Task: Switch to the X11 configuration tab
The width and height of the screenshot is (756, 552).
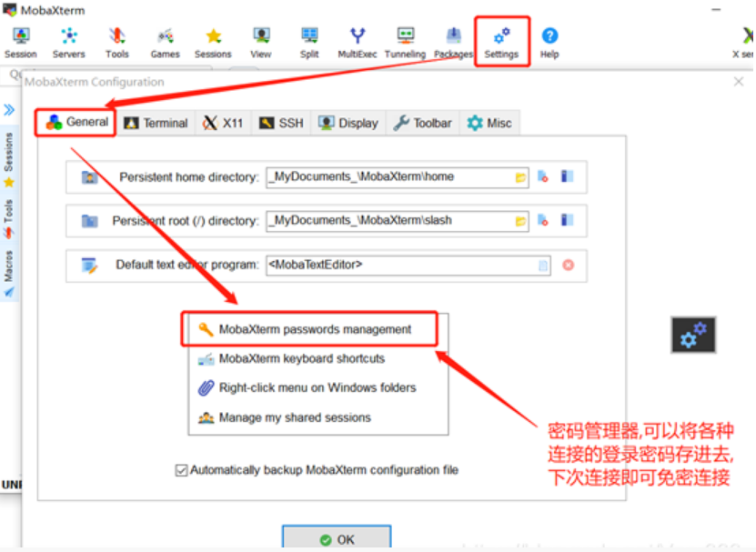Action: tap(223, 124)
